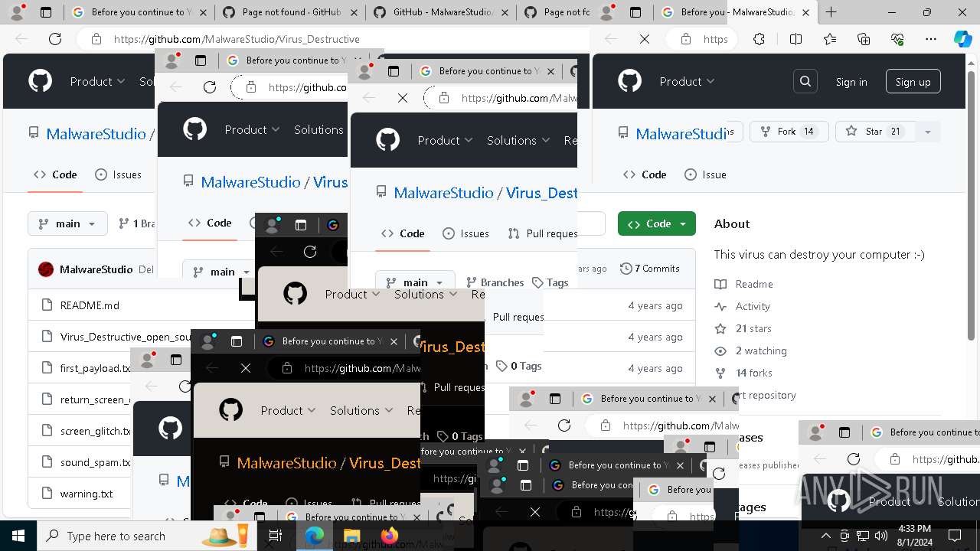This screenshot has width=980, height=551.
Task: Open main branch dropdown beside Branches link
Action: tap(415, 282)
